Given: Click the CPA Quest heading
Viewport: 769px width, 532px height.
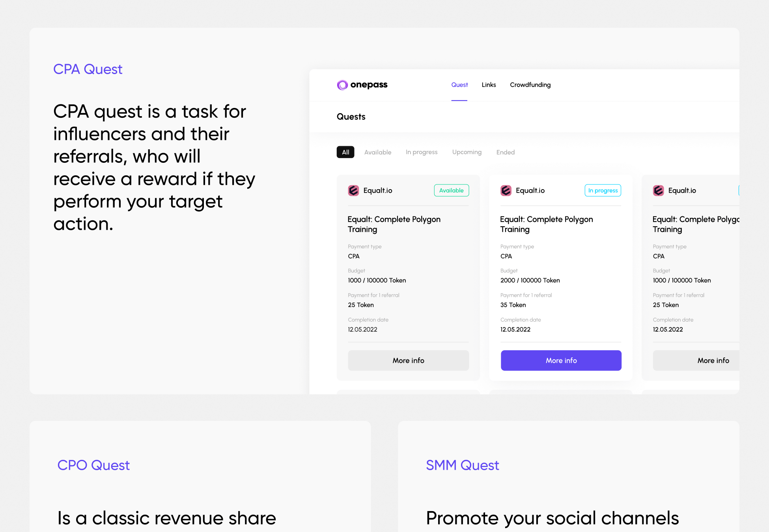Looking at the screenshot, I should (x=88, y=69).
